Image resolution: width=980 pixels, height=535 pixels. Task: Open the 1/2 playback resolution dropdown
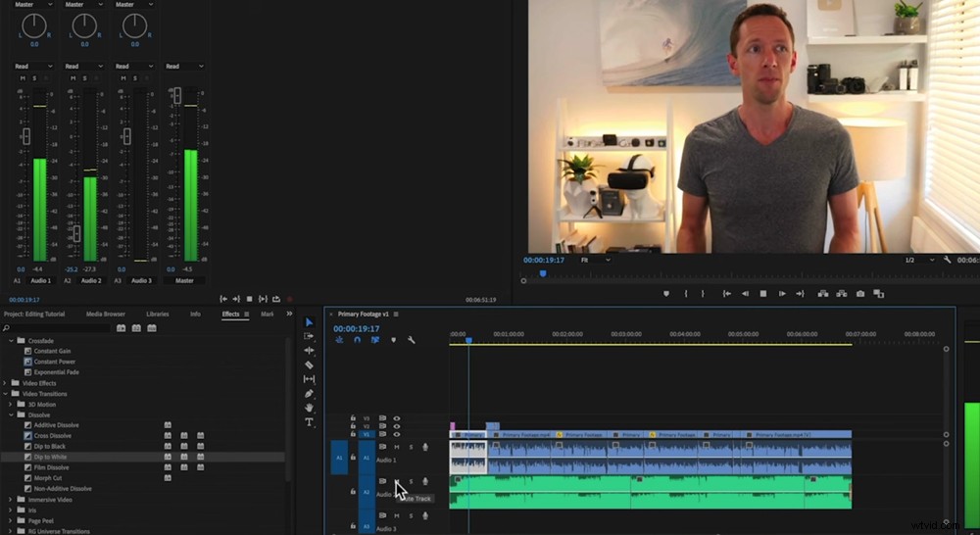[920, 260]
